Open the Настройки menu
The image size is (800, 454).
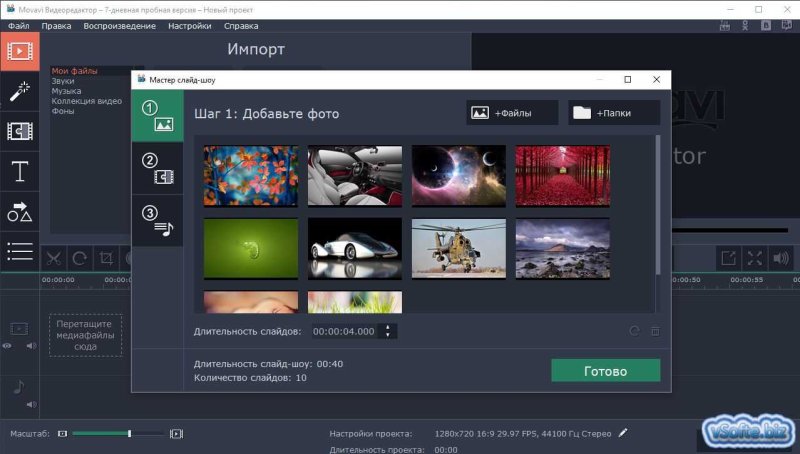189,25
